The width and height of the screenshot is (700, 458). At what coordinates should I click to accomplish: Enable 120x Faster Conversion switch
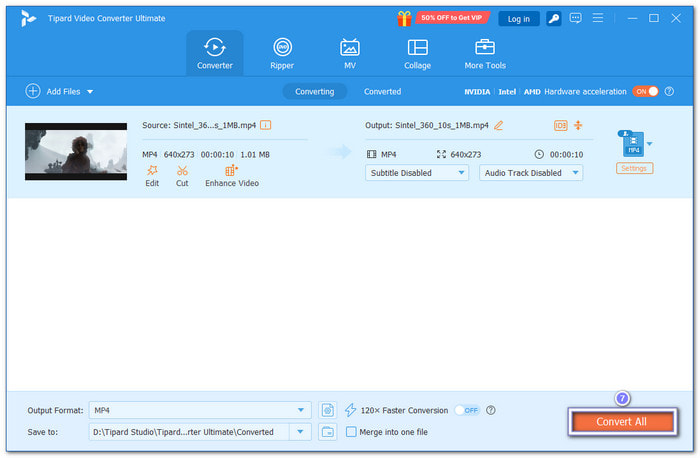[467, 410]
